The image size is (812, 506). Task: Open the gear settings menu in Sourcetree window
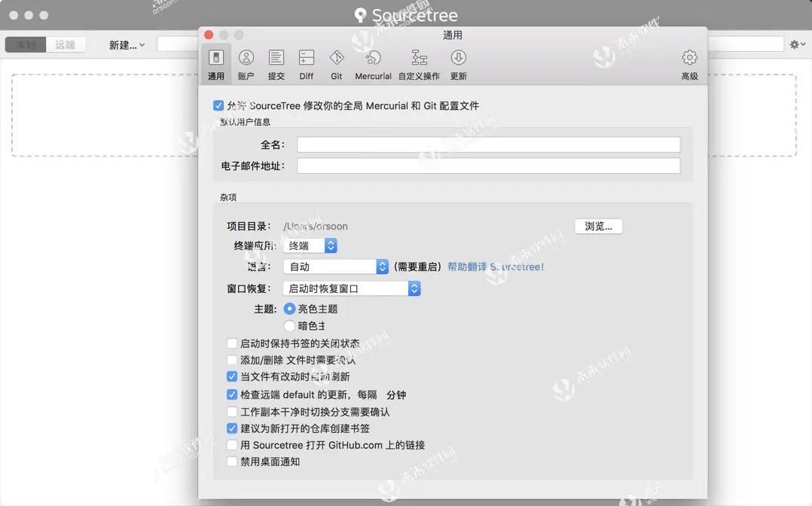tap(797, 44)
